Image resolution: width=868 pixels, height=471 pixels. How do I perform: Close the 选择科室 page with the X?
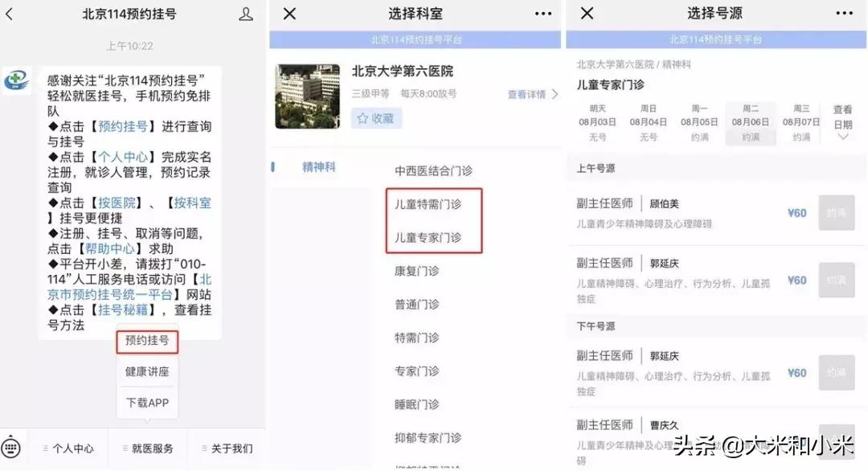coord(288,14)
